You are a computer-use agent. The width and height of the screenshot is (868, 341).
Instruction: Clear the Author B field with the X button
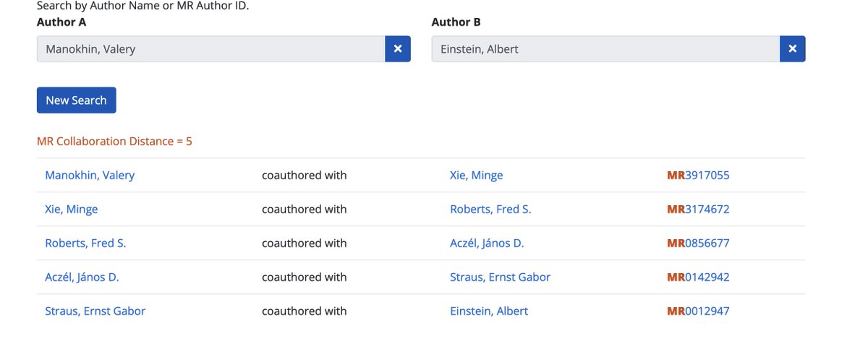[x=792, y=49]
